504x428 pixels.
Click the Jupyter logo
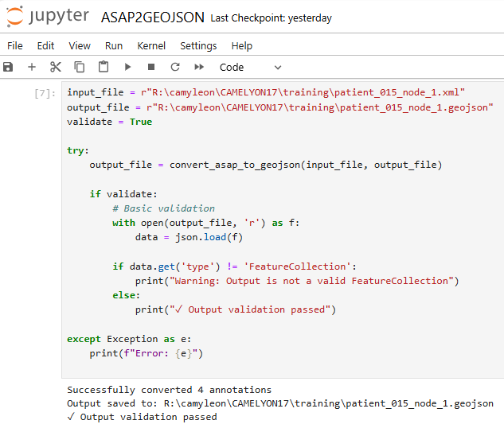click(48, 17)
